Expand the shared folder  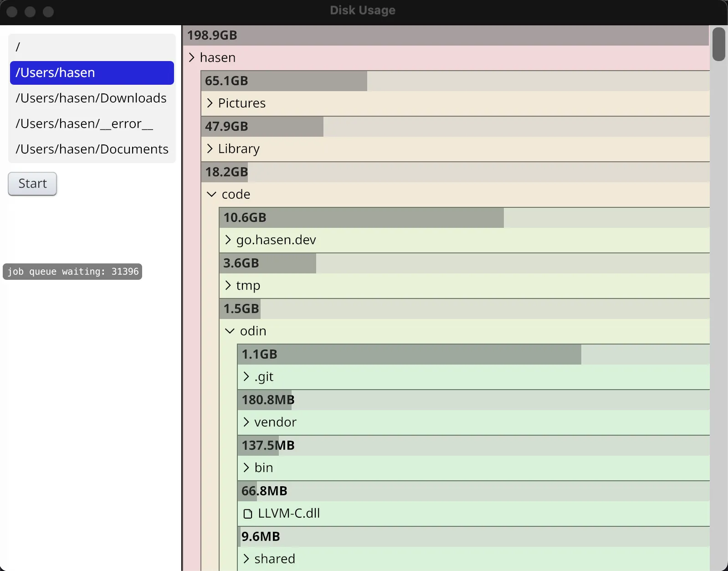tap(246, 559)
